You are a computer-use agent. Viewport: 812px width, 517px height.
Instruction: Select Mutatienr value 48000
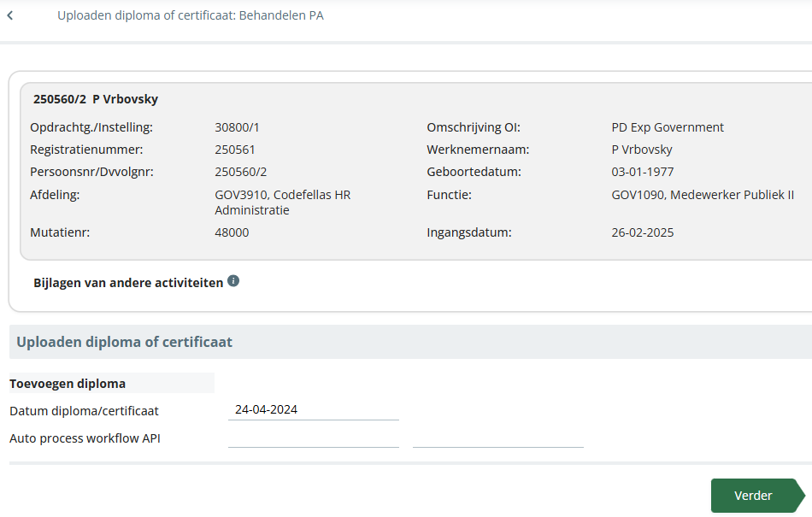point(232,232)
